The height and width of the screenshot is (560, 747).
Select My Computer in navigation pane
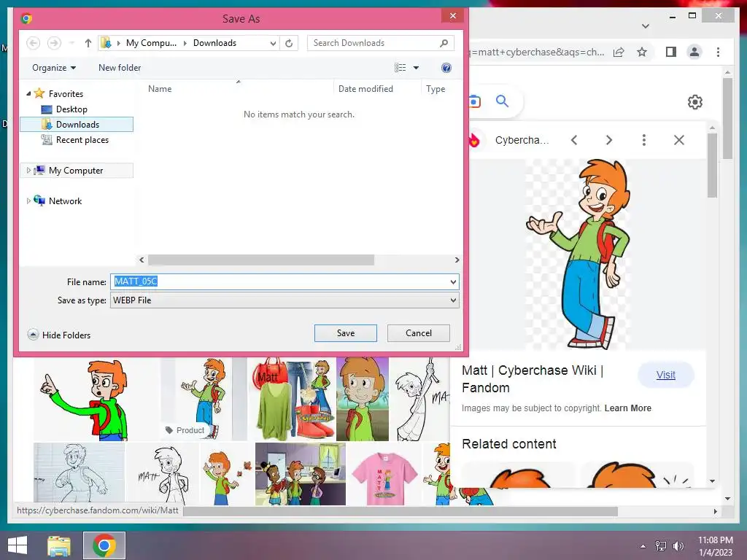tap(76, 171)
